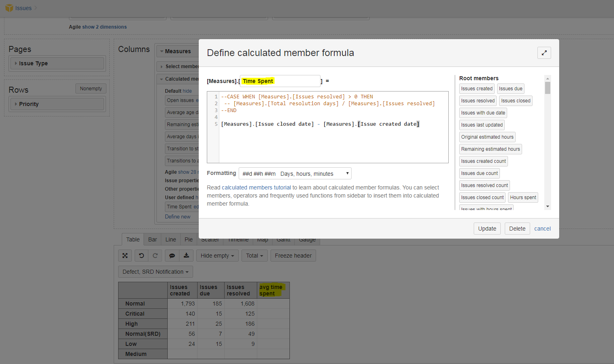The width and height of the screenshot is (614, 364).
Task: Select the Average age days measure
Action: point(182,112)
